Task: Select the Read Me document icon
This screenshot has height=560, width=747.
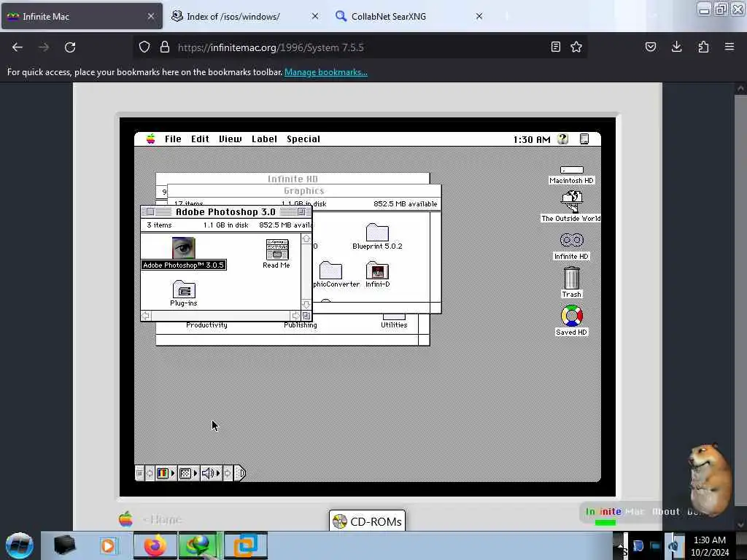Action: pos(276,249)
